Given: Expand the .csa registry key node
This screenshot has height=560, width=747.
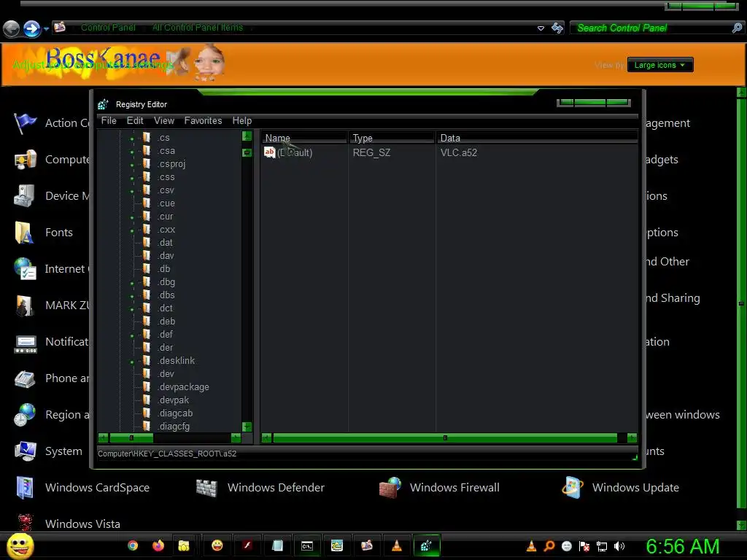Looking at the screenshot, I should click(132, 152).
